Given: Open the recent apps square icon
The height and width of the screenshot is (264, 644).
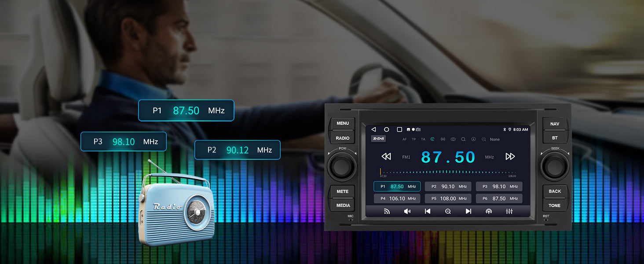Looking at the screenshot, I should [x=399, y=129].
